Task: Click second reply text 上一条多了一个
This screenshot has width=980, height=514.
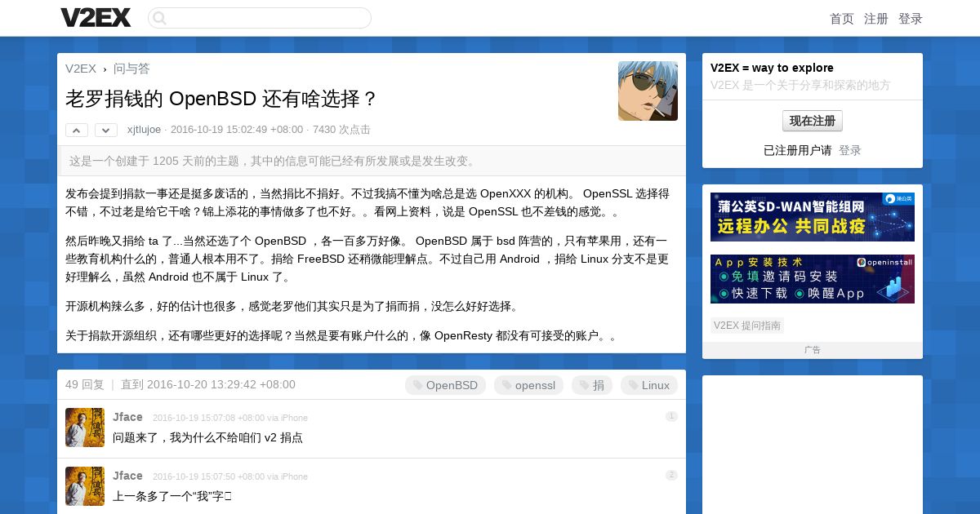Action: 172,496
